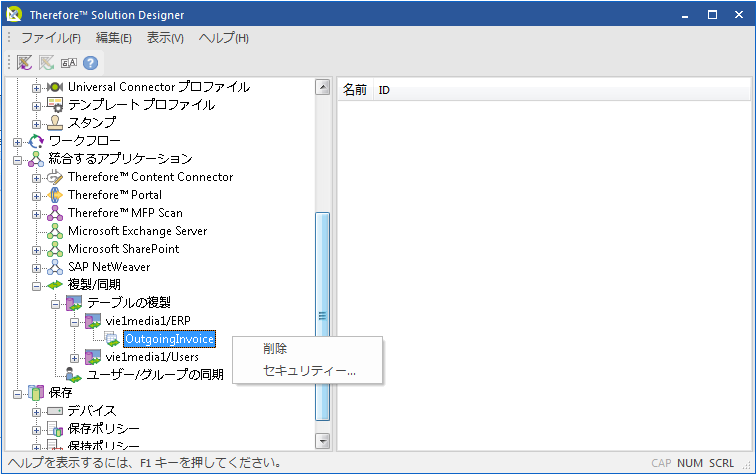Click the Microsoft Exchange Server icon
Viewport: 756px width, 474px height.
(x=55, y=231)
